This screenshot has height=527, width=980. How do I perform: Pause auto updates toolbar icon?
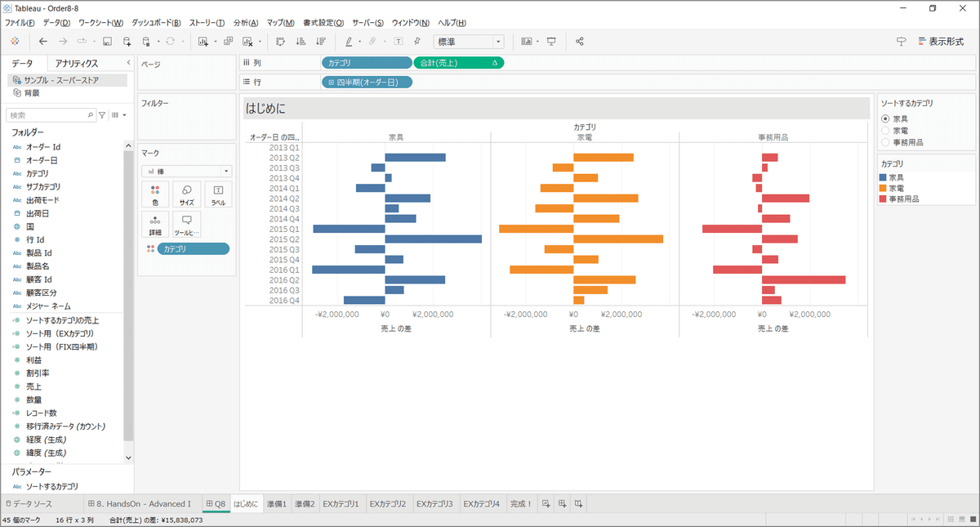pyautogui.click(x=146, y=41)
